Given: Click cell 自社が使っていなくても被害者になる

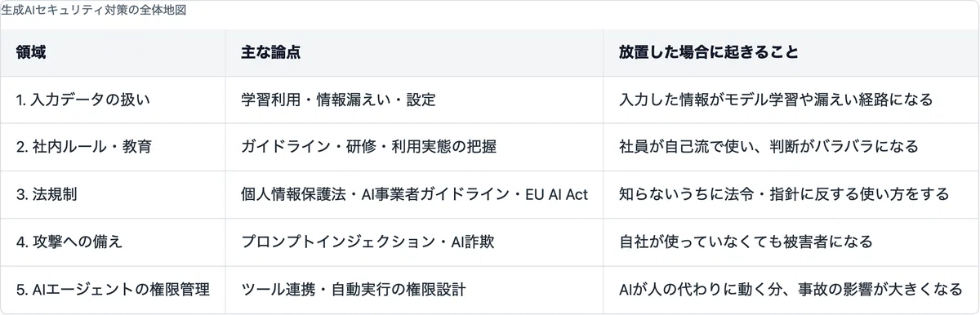Looking at the screenshot, I should click(x=791, y=242).
